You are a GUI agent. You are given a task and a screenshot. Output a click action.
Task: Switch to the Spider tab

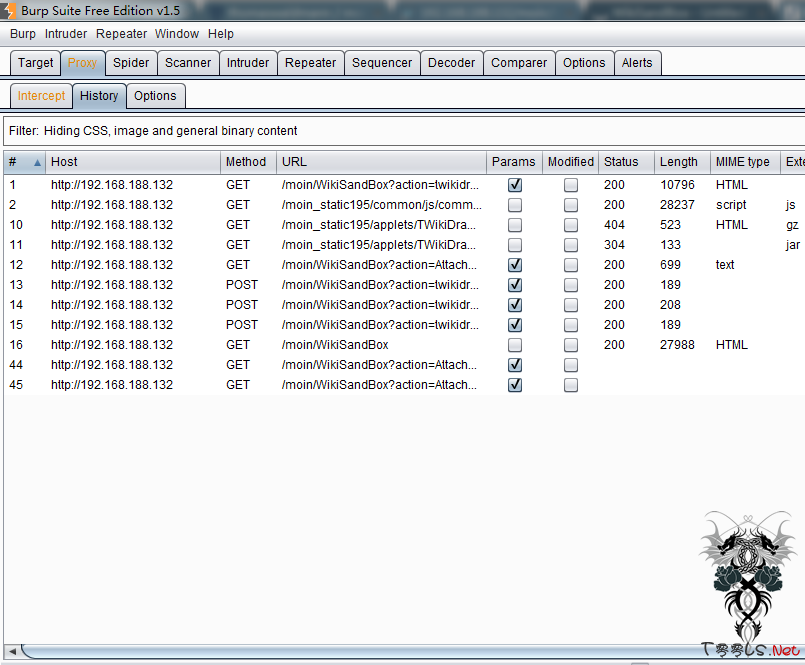pos(131,63)
